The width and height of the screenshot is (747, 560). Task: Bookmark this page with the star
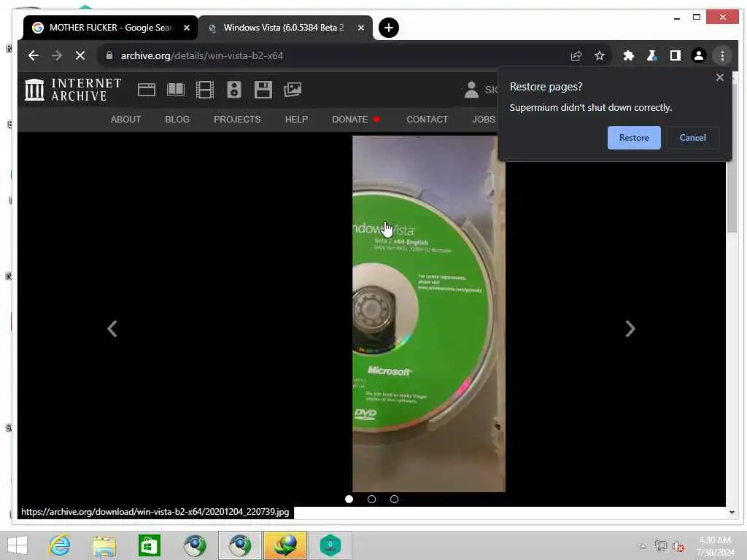coord(600,55)
